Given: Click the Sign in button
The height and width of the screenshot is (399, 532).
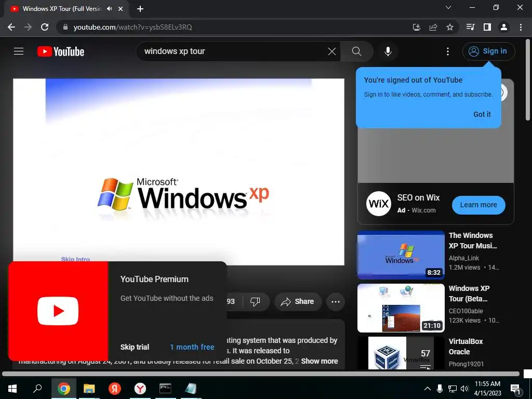Looking at the screenshot, I should (x=488, y=51).
